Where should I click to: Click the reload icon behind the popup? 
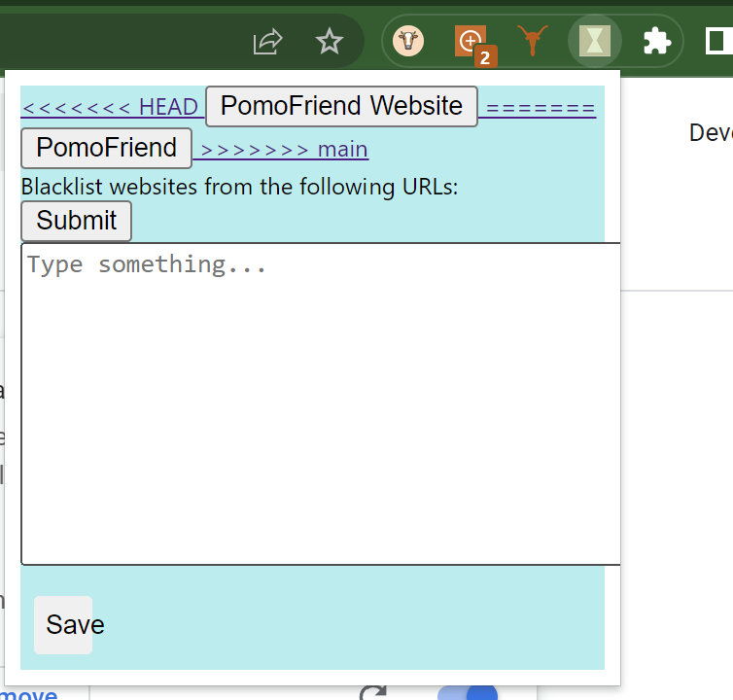(x=373, y=693)
